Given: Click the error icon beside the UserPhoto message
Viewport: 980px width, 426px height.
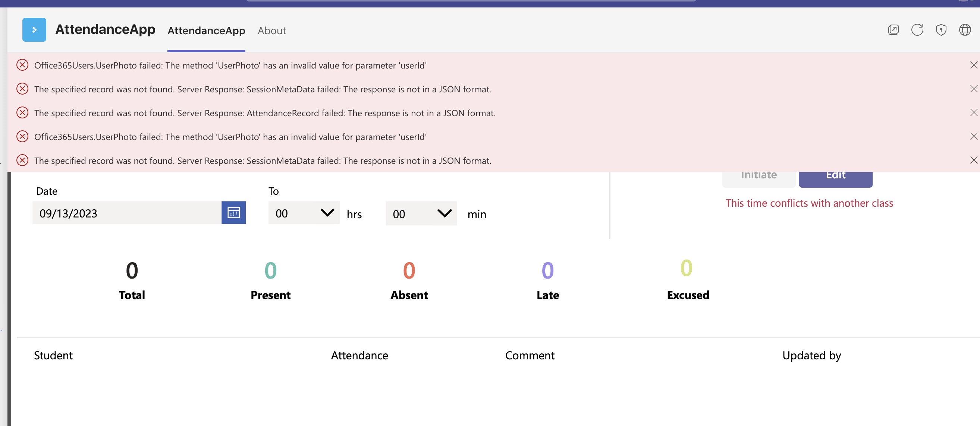Looking at the screenshot, I should [x=22, y=65].
